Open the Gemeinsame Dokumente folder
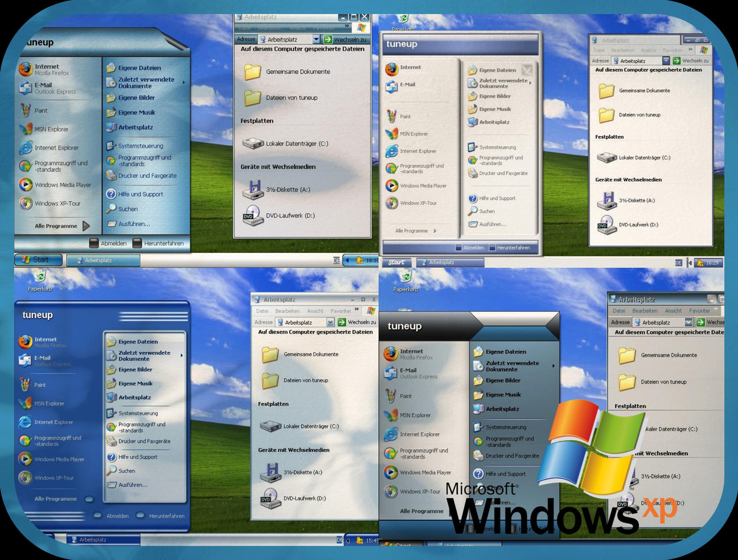 point(298,71)
